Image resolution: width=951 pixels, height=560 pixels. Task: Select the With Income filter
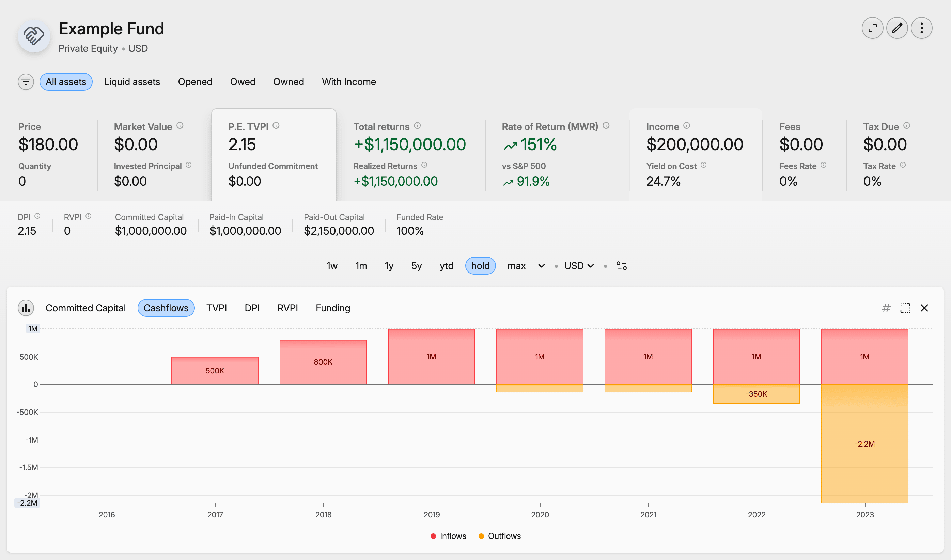348,82
